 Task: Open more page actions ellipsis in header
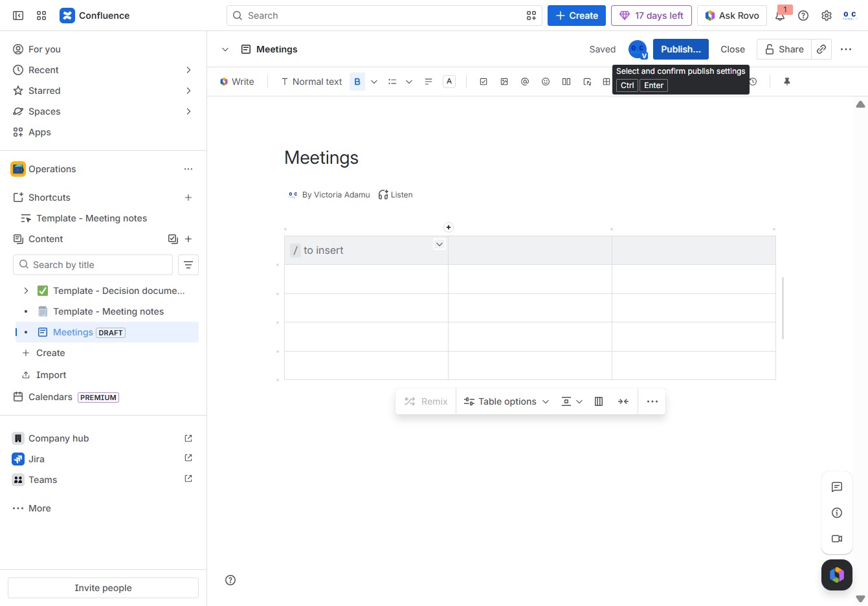[x=846, y=49]
